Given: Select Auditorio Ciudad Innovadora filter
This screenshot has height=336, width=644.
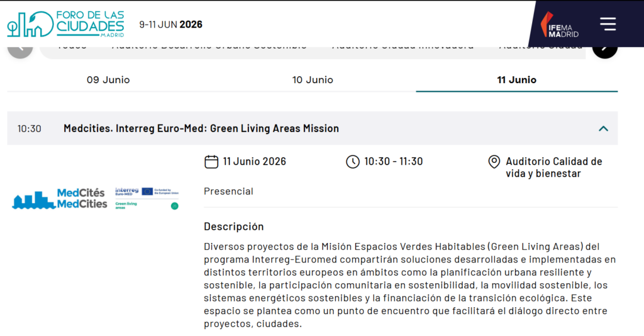Looking at the screenshot, I should (x=403, y=47).
